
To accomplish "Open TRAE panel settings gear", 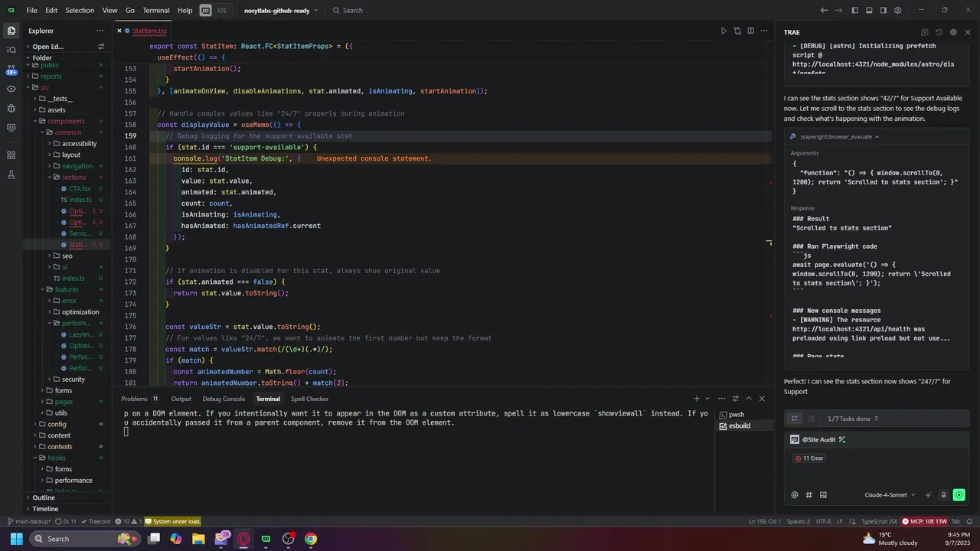I will pyautogui.click(x=953, y=32).
